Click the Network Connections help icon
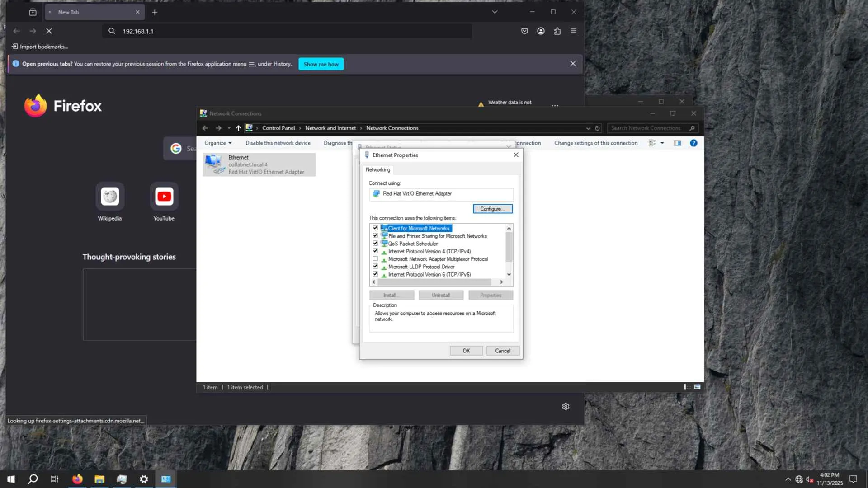 [x=693, y=143]
